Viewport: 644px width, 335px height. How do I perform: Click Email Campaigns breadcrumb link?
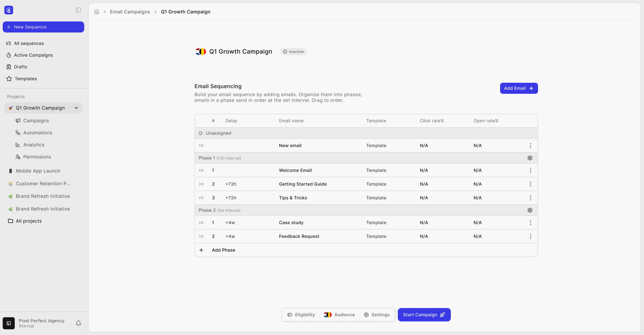click(x=130, y=12)
